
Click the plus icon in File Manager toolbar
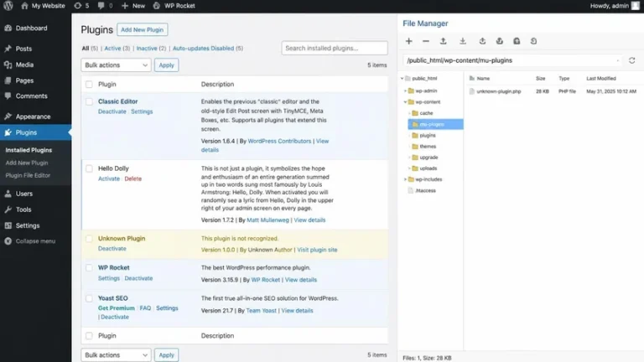tap(408, 41)
